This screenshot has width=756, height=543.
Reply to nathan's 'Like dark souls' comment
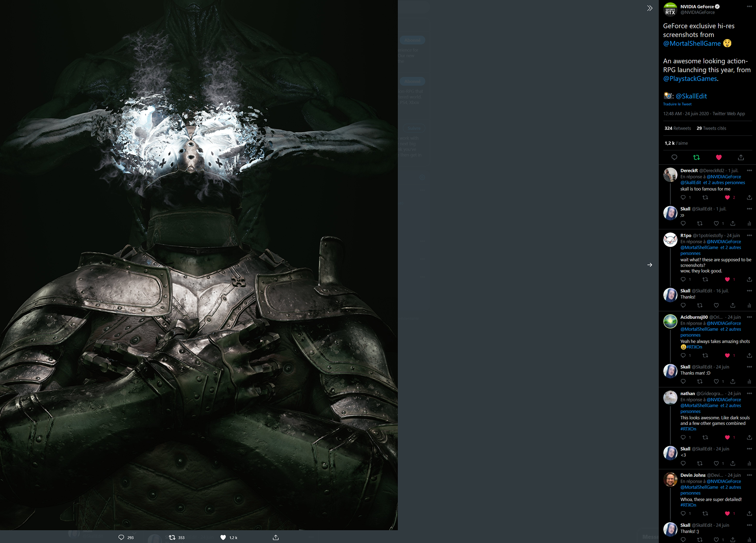tap(683, 438)
